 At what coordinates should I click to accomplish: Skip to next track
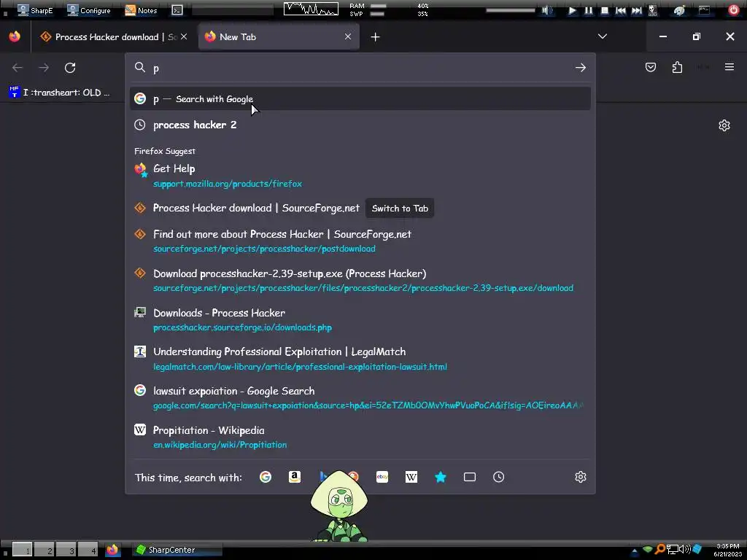pyautogui.click(x=636, y=10)
